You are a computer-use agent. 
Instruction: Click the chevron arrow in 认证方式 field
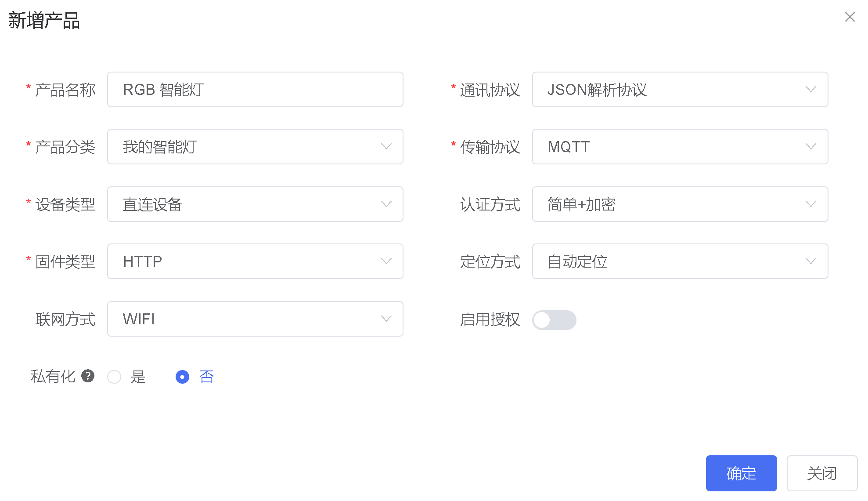pyautogui.click(x=810, y=204)
